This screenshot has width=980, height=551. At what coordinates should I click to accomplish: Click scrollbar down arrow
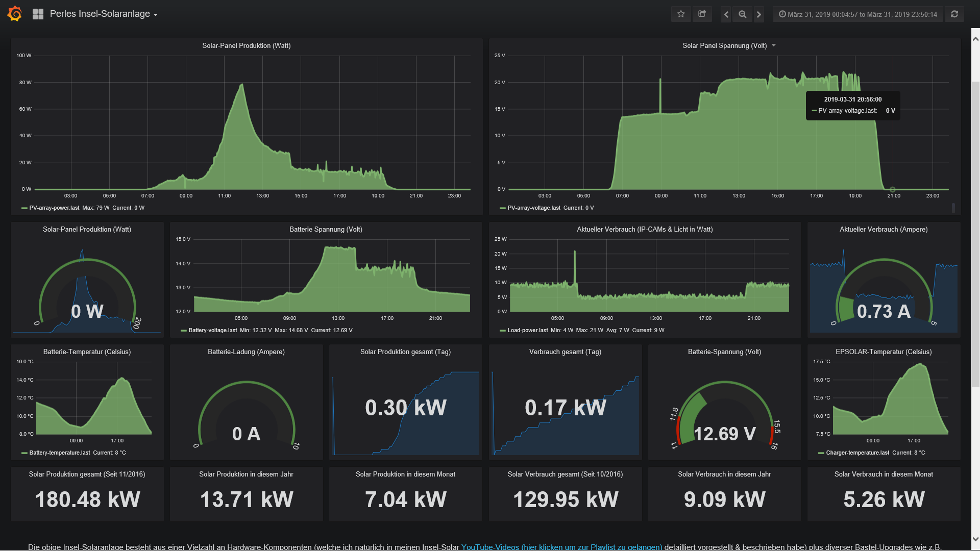975,539
